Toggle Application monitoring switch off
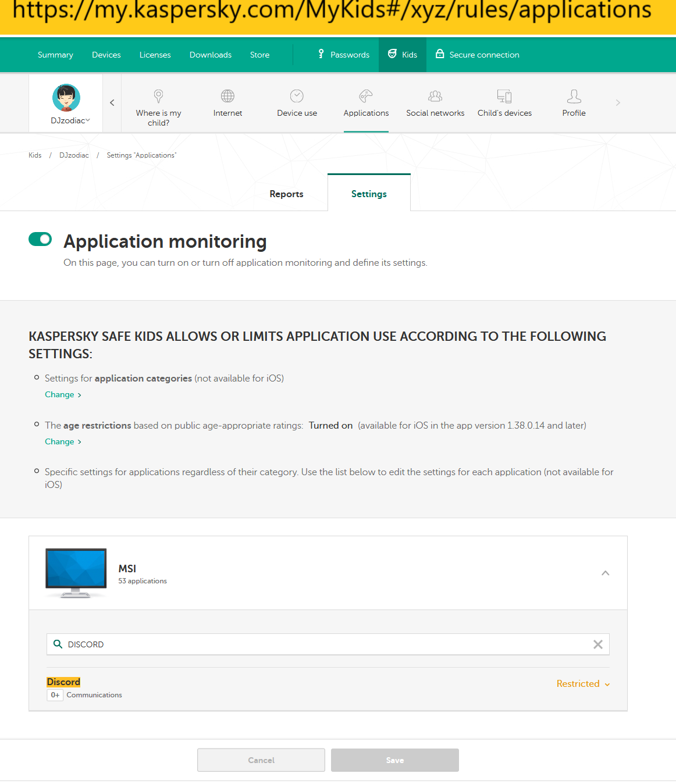This screenshot has height=784, width=676. (40, 239)
